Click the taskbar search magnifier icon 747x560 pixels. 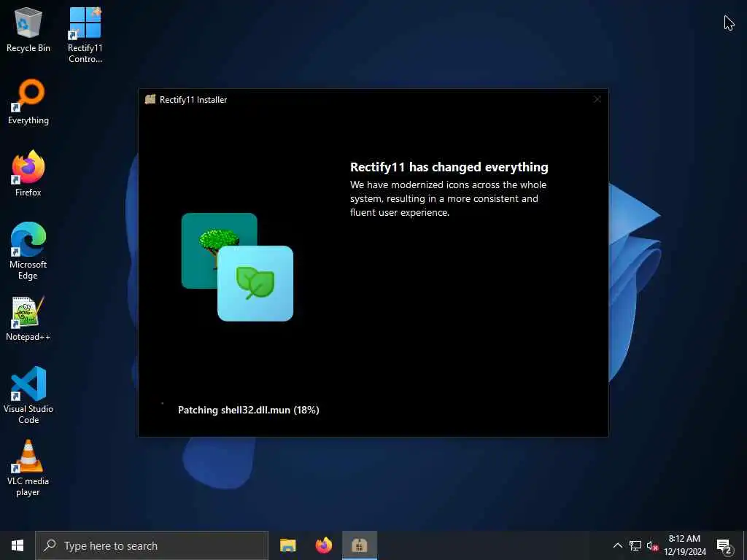coord(50,545)
